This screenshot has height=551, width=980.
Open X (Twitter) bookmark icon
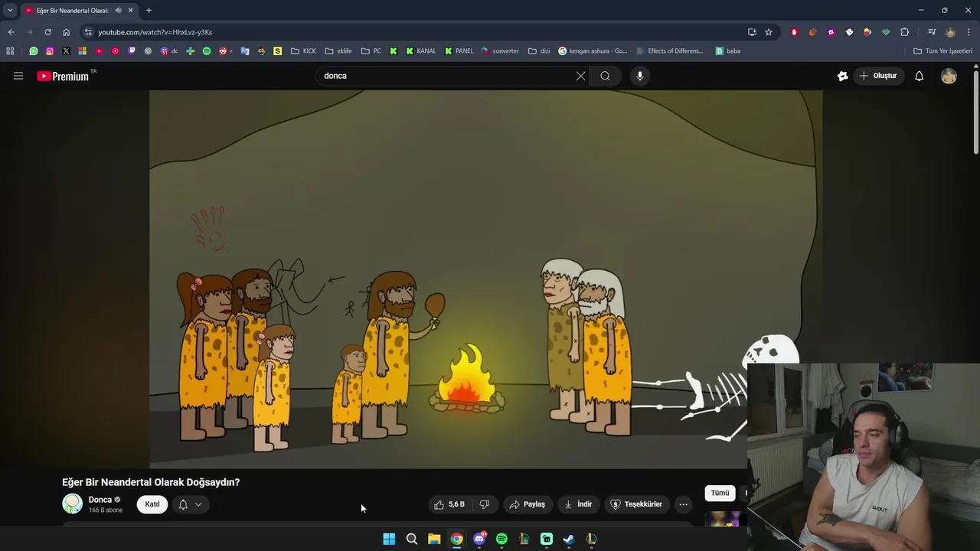pyautogui.click(x=66, y=51)
